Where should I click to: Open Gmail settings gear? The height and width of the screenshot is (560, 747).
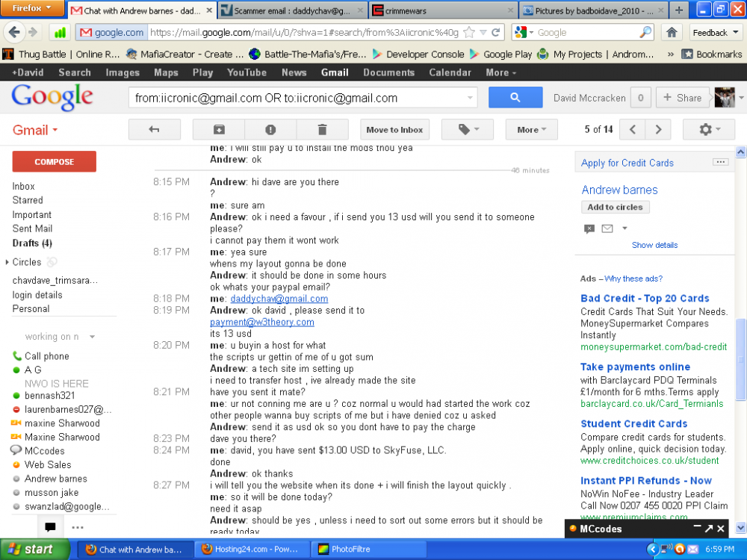point(708,129)
